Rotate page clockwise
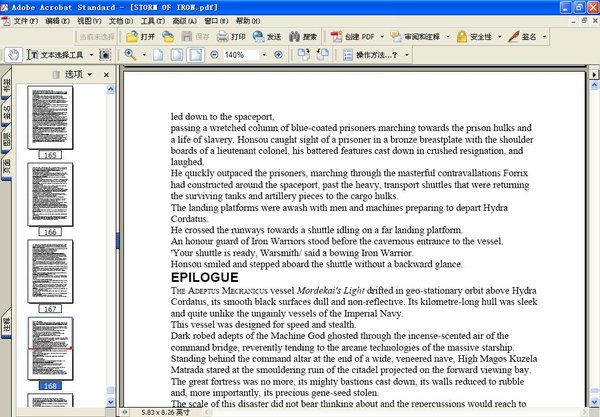 pos(304,55)
